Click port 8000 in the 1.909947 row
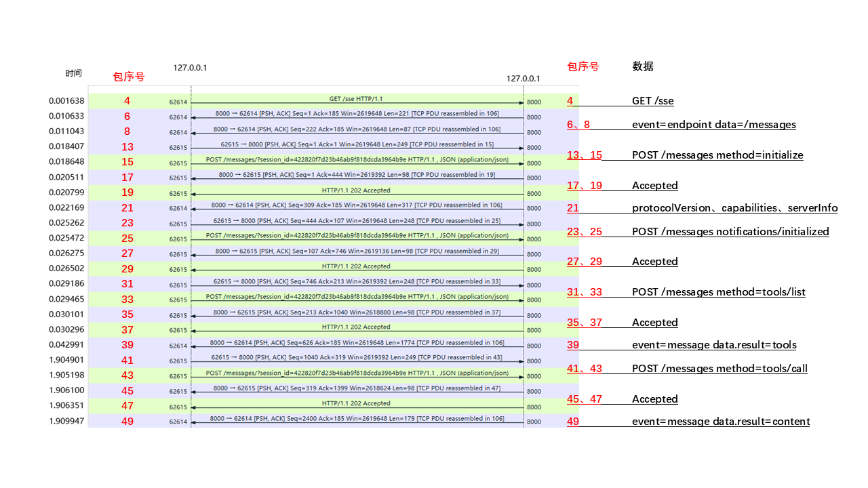868x488 pixels. 534,422
